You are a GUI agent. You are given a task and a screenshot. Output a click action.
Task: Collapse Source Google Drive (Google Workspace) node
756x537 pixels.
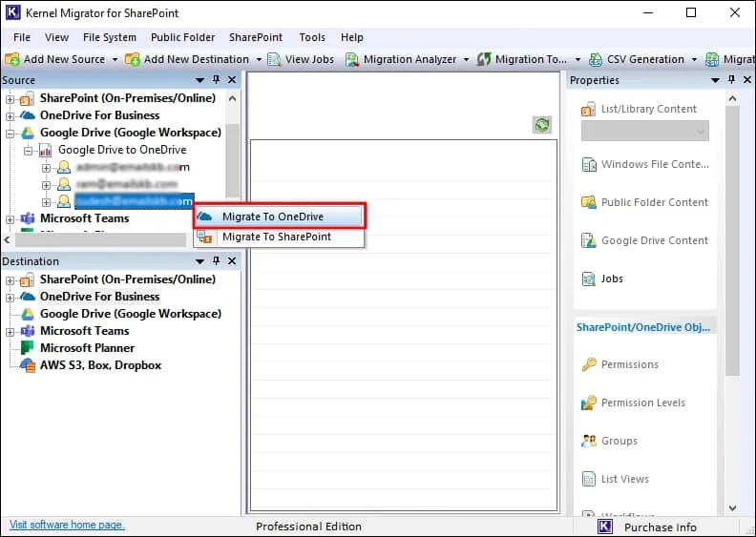click(x=10, y=134)
